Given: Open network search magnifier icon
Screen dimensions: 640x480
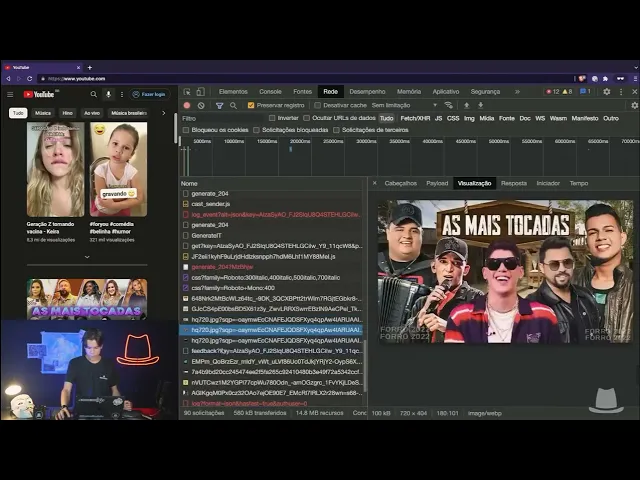Looking at the screenshot, I should click(233, 105).
